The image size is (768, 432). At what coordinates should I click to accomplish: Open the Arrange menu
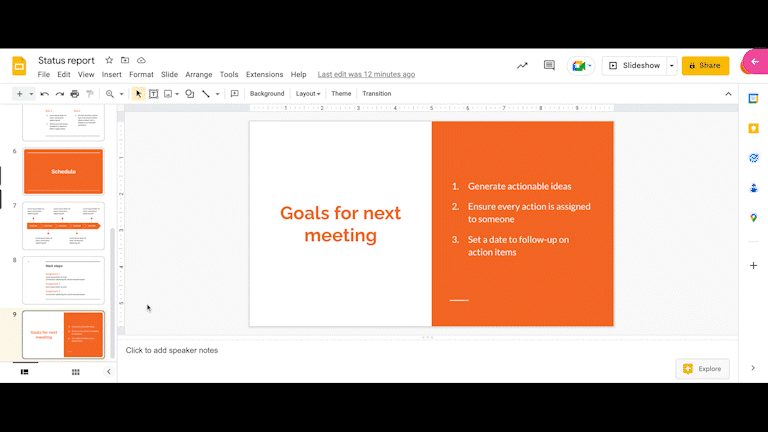(x=198, y=74)
